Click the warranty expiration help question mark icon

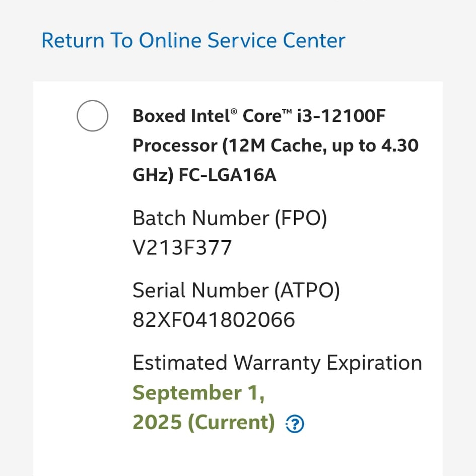[x=295, y=425]
